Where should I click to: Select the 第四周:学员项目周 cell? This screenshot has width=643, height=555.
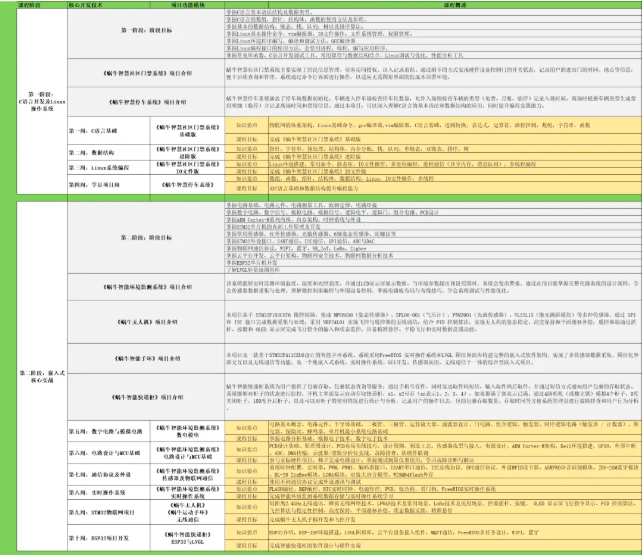pyautogui.click(x=109, y=185)
